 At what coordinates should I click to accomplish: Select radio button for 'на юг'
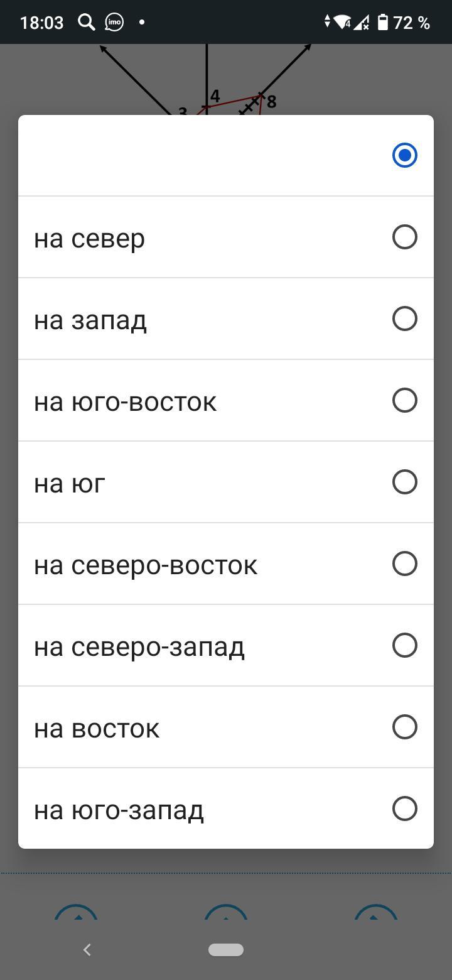404,482
